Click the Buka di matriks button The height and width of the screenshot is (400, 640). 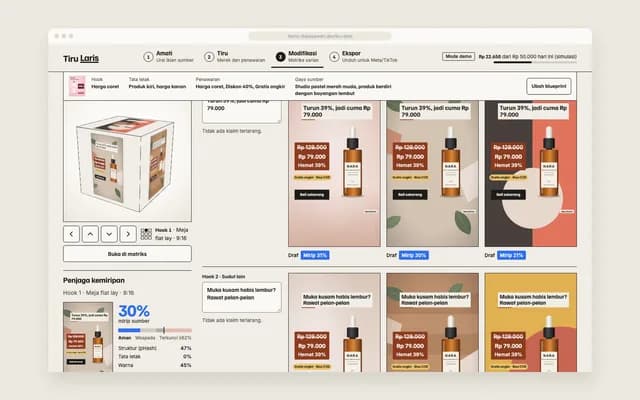point(127,254)
